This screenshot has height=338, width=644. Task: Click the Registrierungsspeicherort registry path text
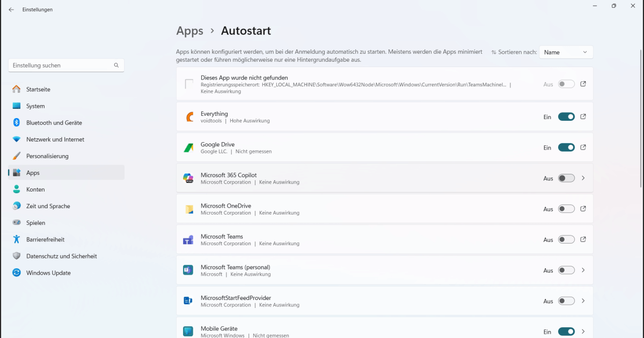353,85
